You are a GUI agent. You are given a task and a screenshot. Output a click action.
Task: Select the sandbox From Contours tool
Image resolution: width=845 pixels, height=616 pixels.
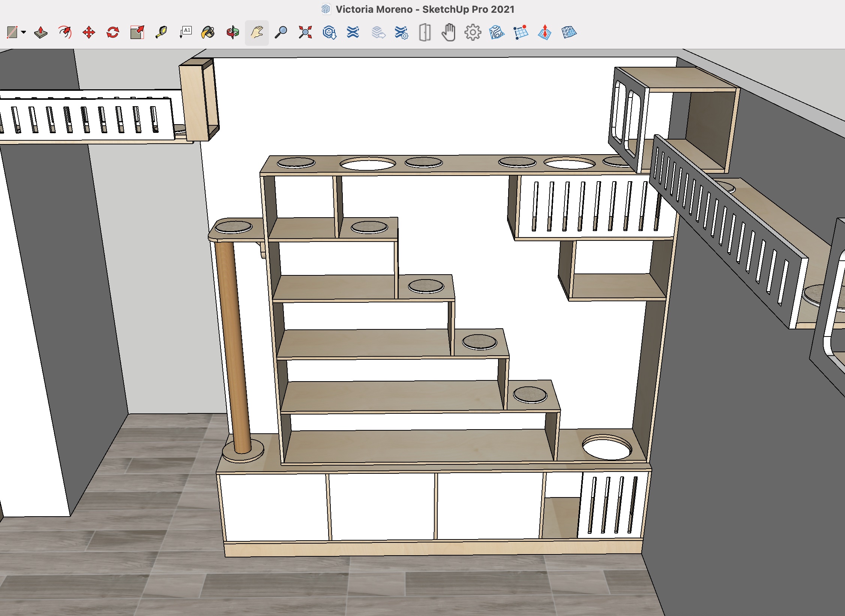(x=497, y=32)
